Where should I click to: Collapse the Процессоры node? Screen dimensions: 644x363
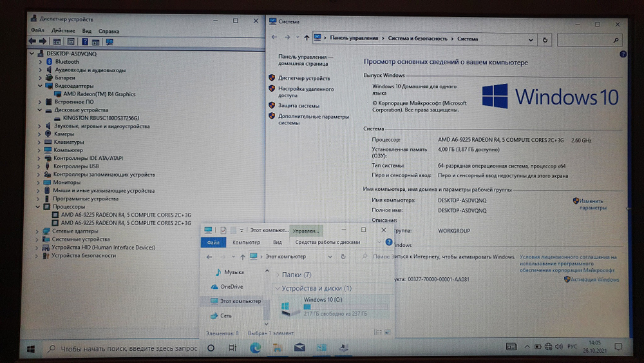[38, 207]
